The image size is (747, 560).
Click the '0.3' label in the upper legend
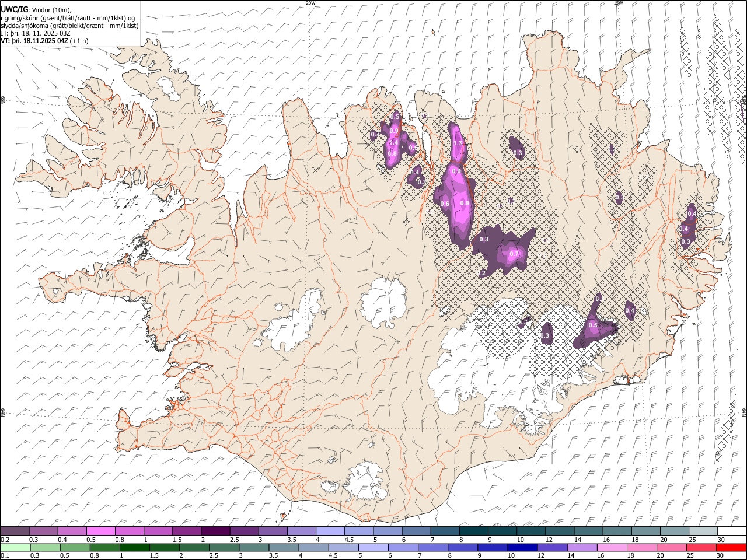coord(34,540)
